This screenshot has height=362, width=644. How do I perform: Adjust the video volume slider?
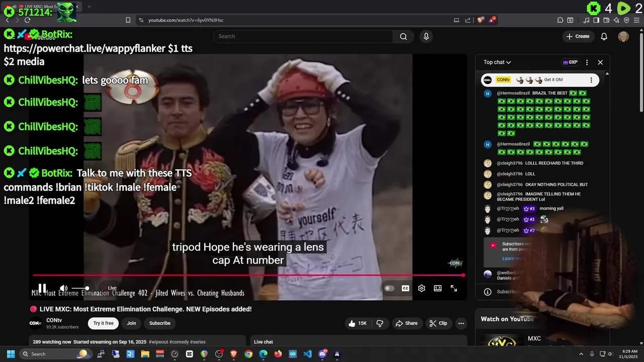(x=80, y=288)
